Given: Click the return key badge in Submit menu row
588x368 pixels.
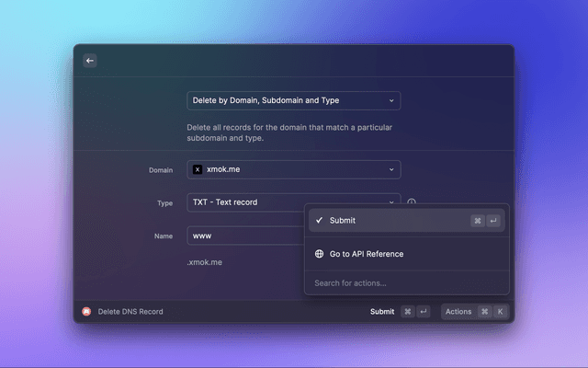Looking at the screenshot, I should click(x=493, y=221).
